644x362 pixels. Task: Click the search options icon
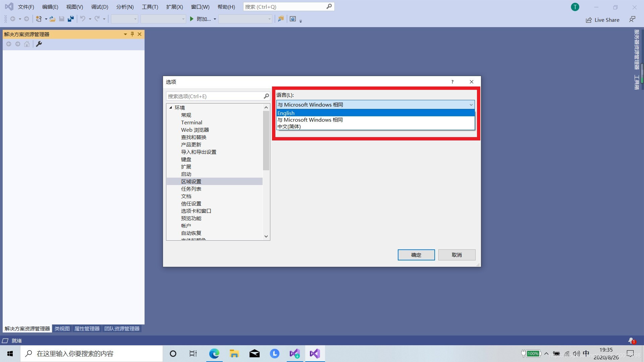[x=265, y=96]
